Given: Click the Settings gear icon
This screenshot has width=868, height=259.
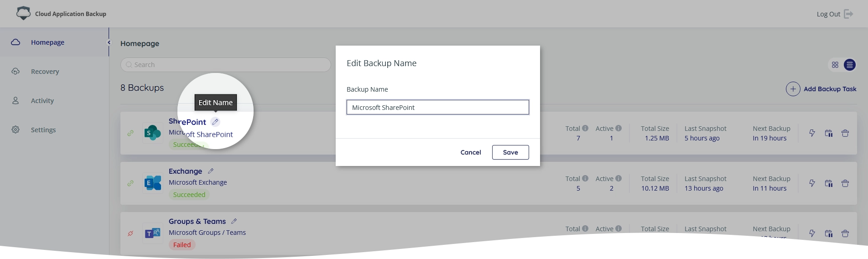Looking at the screenshot, I should (x=16, y=129).
